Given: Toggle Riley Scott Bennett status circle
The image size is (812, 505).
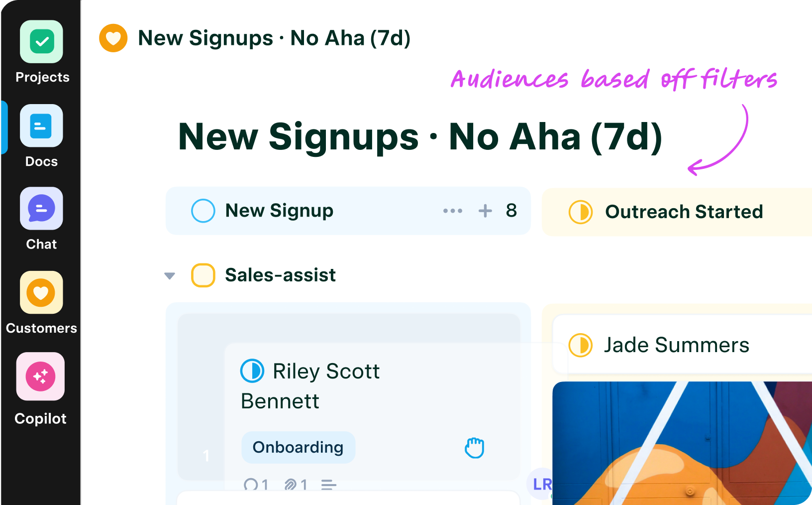Looking at the screenshot, I should click(252, 371).
